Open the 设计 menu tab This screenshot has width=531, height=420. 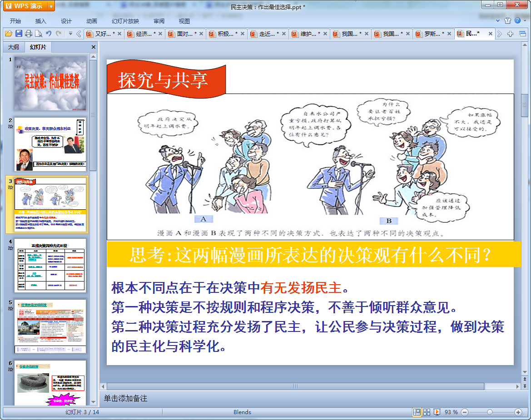click(x=66, y=21)
